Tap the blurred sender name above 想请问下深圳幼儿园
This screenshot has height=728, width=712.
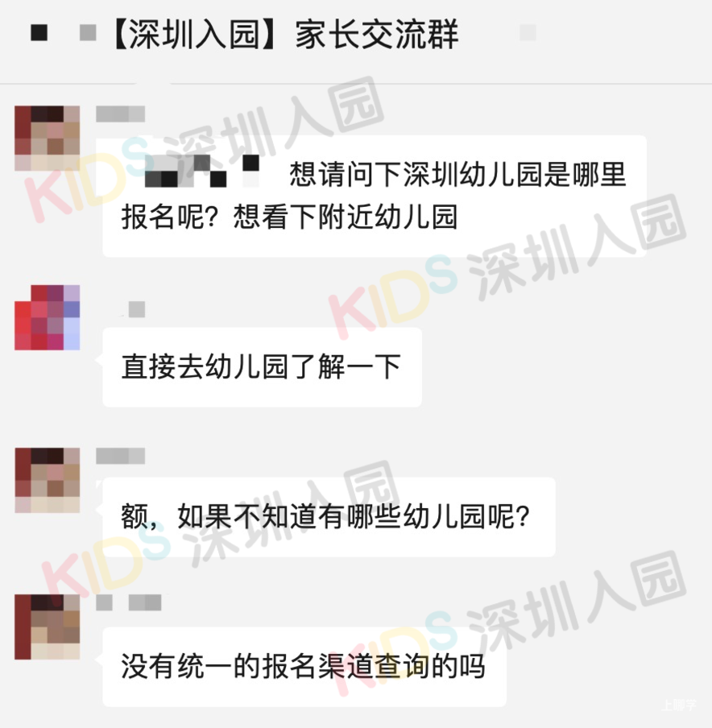[x=120, y=114]
